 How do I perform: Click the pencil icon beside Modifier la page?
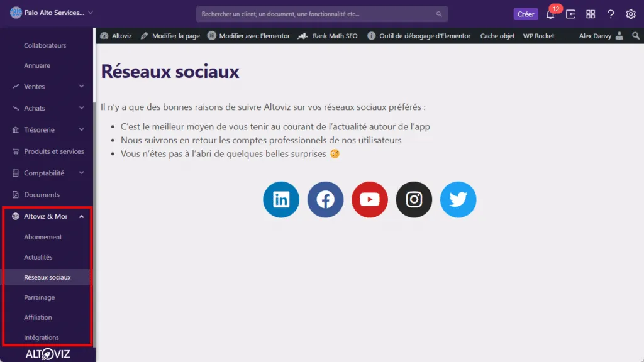pyautogui.click(x=144, y=36)
